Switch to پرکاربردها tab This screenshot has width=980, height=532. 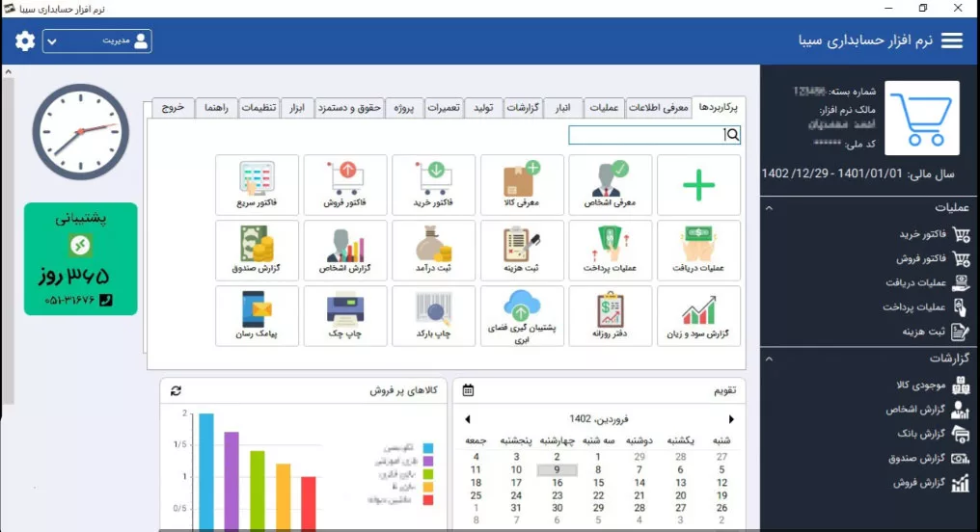[719, 107]
